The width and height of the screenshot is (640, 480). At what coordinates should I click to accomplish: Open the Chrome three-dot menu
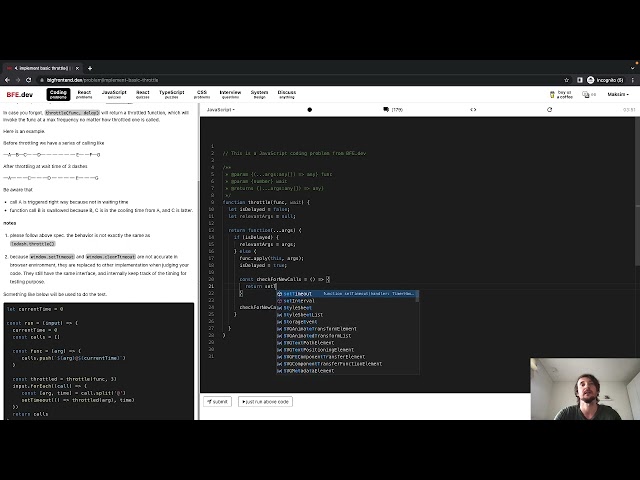click(633, 80)
